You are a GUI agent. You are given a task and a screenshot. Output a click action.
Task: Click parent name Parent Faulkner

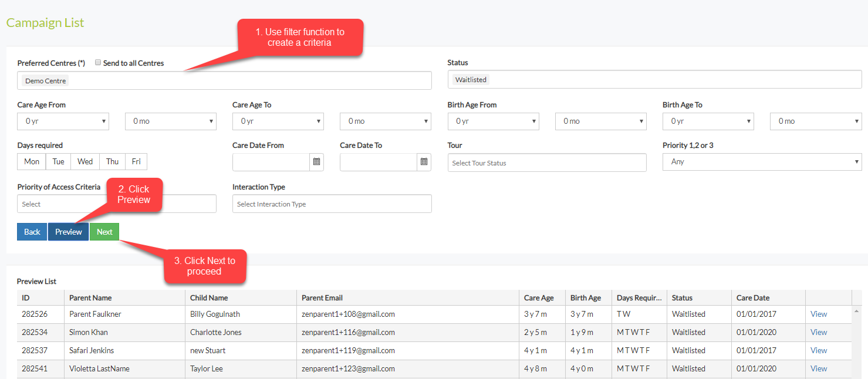point(95,314)
